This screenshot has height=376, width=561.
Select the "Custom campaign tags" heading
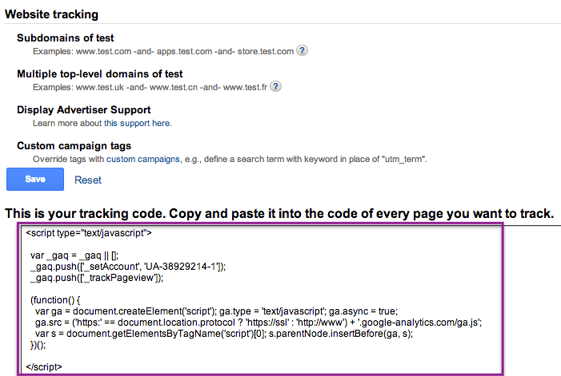tap(74, 146)
